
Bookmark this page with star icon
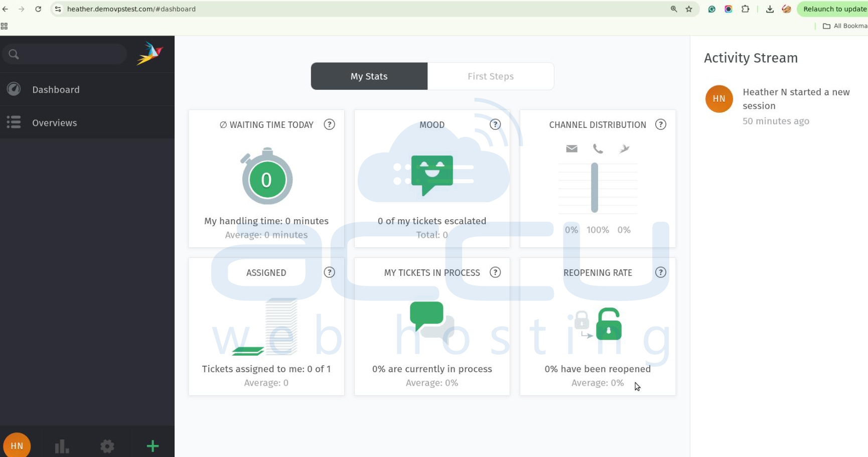click(x=689, y=9)
